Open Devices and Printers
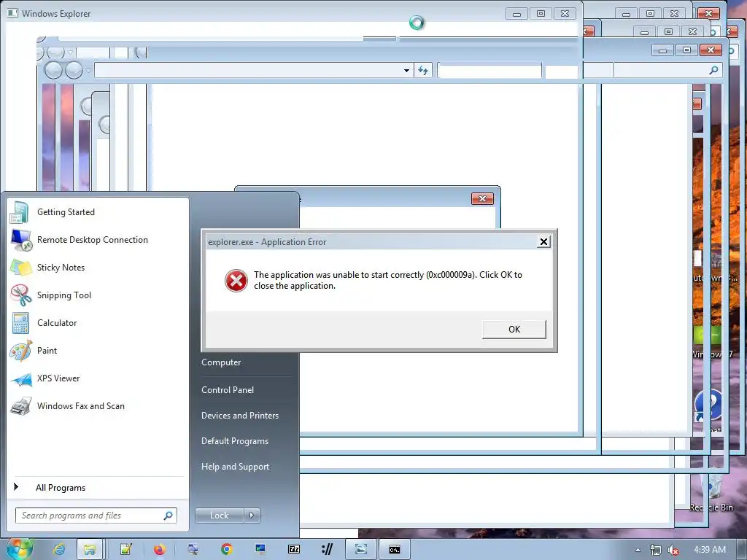Screen dimensions: 747x560 240,416
